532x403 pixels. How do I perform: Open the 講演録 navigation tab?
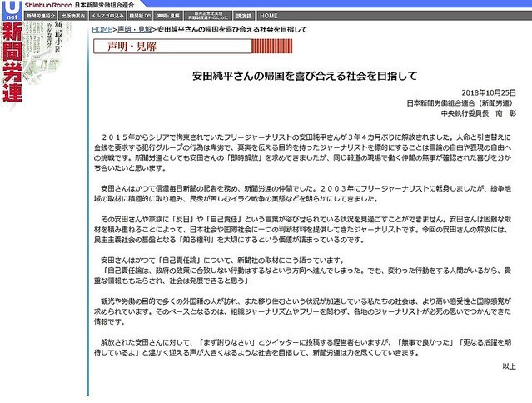242,16
